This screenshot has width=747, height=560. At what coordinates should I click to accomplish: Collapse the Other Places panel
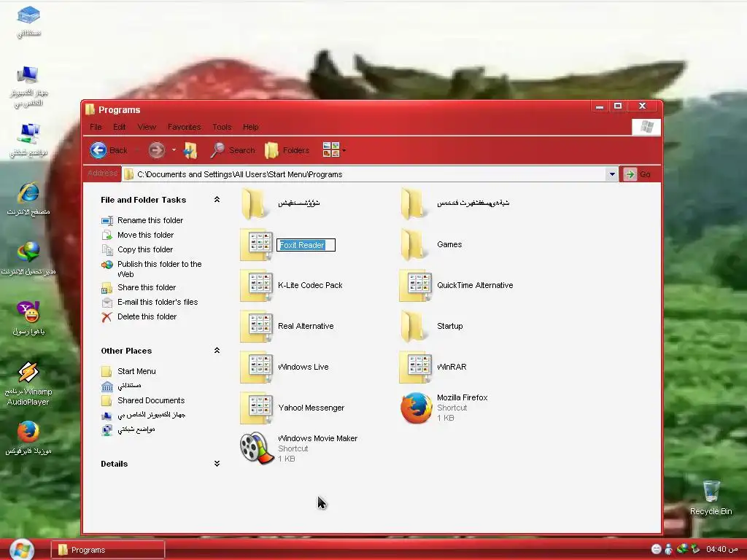click(x=217, y=351)
